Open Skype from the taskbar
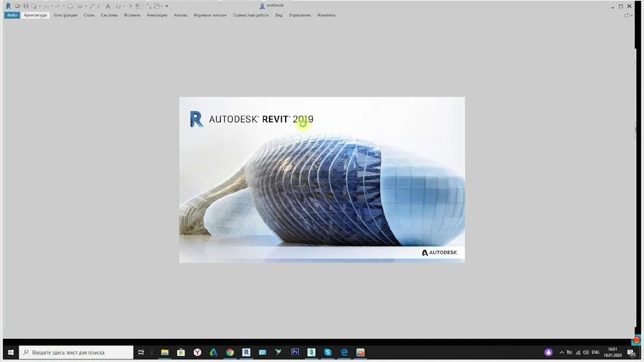This screenshot has width=644, height=362. coord(328,352)
